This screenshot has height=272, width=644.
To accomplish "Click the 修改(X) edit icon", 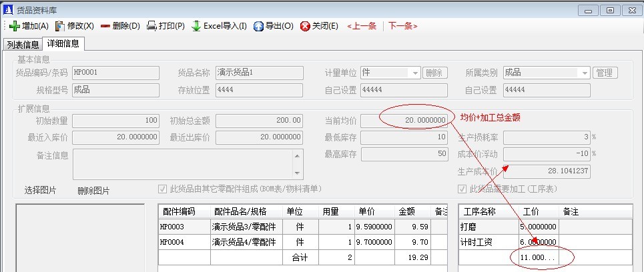I will coord(60,26).
